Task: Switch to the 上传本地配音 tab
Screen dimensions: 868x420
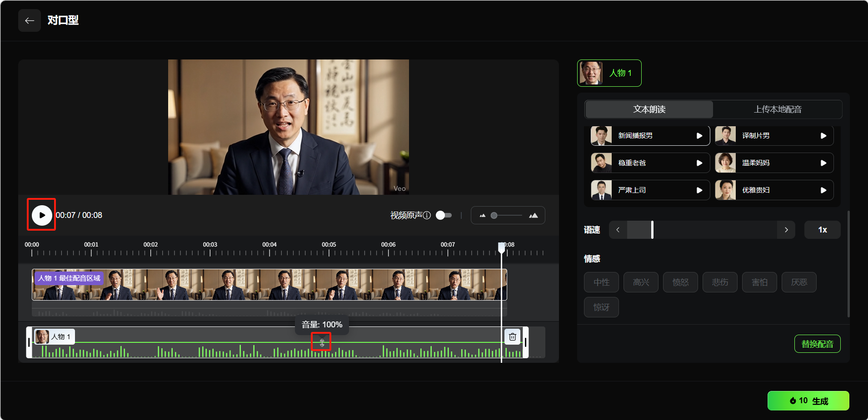Action: (778, 109)
